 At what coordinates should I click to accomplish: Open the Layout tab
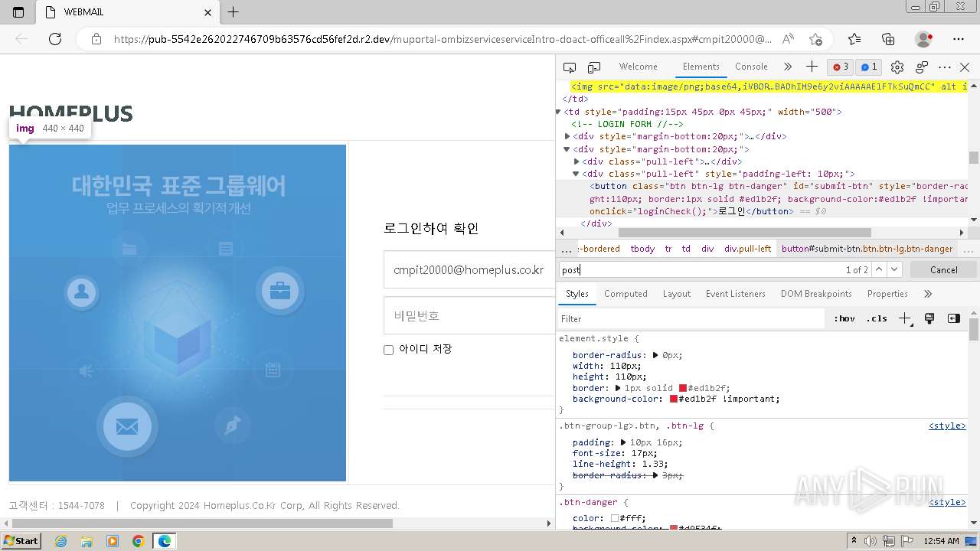pyautogui.click(x=676, y=294)
